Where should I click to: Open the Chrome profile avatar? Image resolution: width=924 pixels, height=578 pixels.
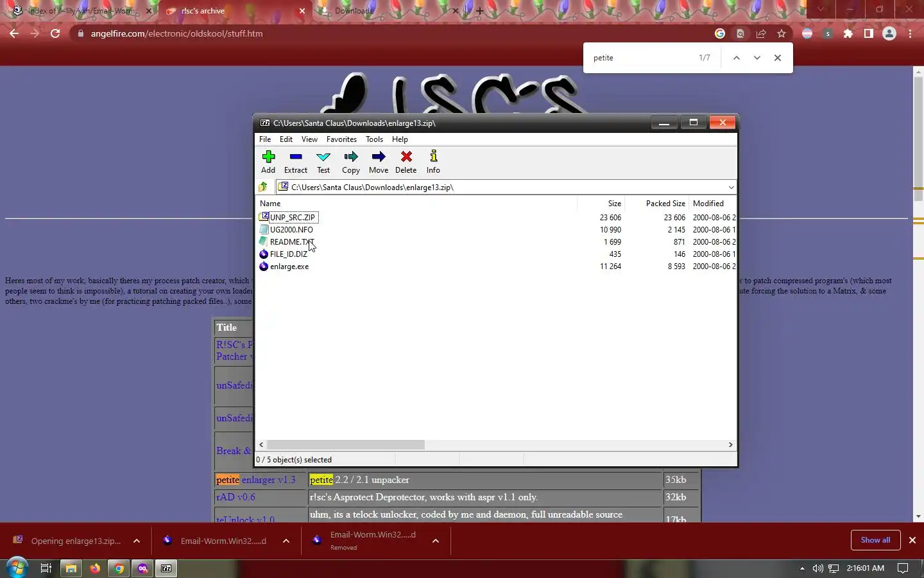889,33
